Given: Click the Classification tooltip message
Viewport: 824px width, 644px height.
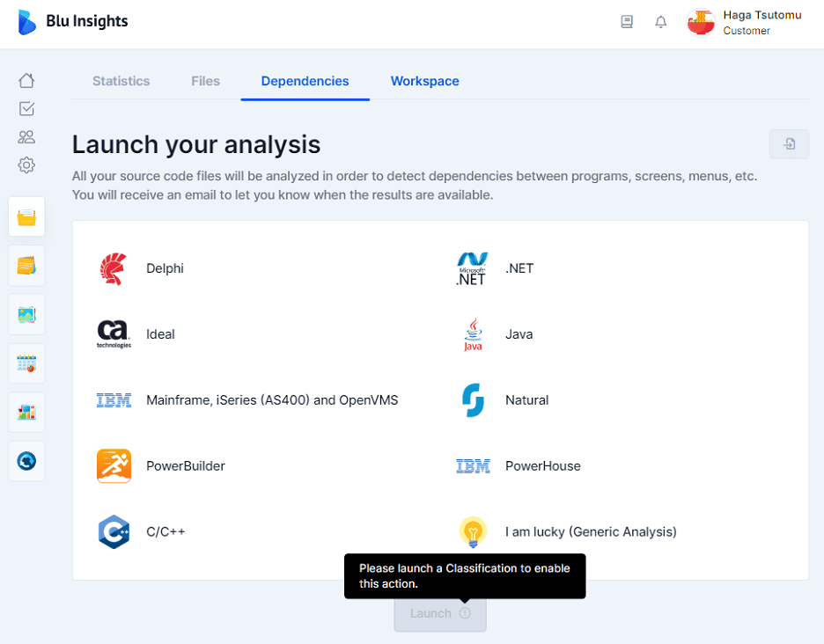Looking at the screenshot, I should tap(465, 575).
